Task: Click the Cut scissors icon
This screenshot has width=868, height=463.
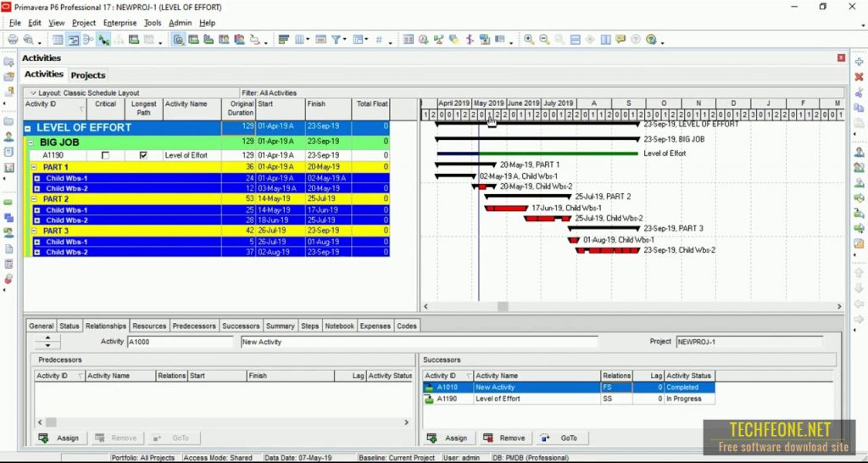Action: pos(859,92)
